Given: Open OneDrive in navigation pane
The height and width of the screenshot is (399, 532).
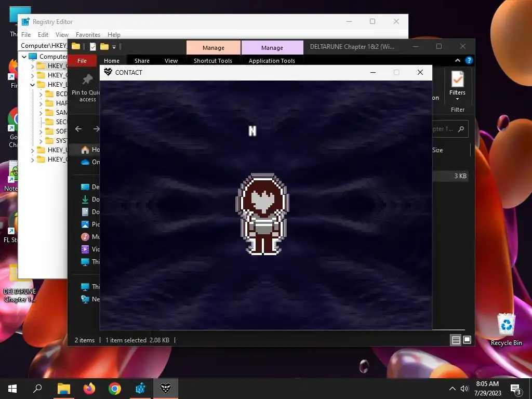Looking at the screenshot, I should click(x=90, y=162).
